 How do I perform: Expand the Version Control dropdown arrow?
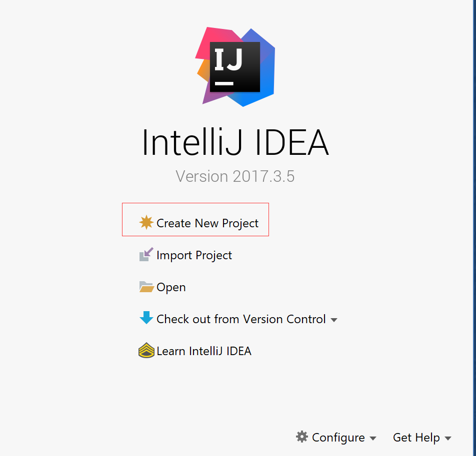(x=334, y=320)
